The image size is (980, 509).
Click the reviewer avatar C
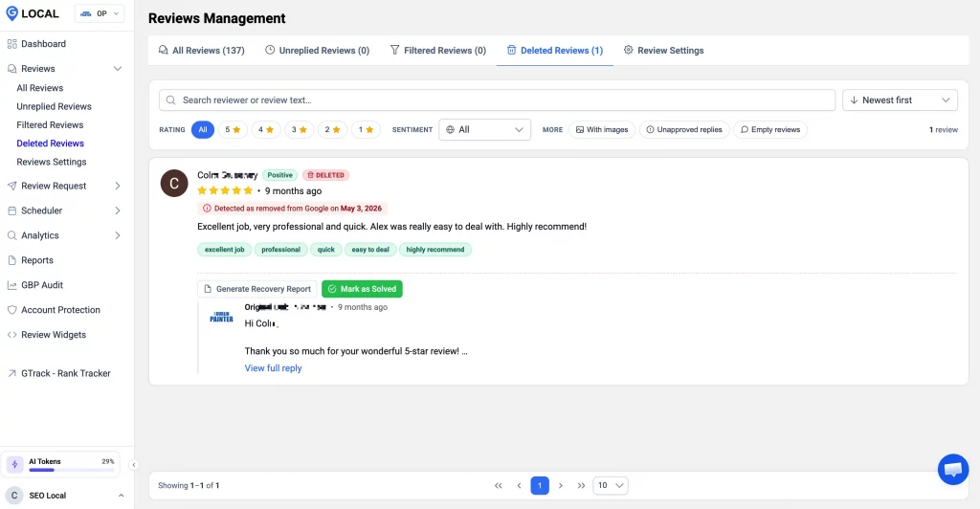click(x=174, y=183)
